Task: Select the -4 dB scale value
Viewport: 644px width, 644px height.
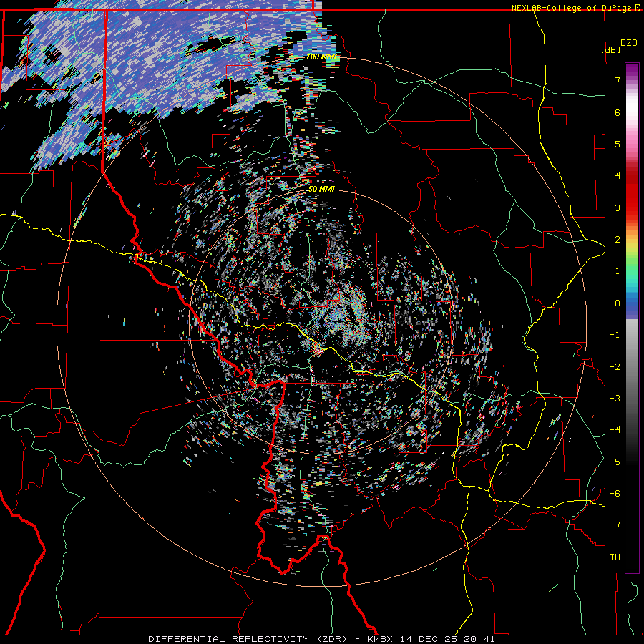Action: (x=615, y=430)
